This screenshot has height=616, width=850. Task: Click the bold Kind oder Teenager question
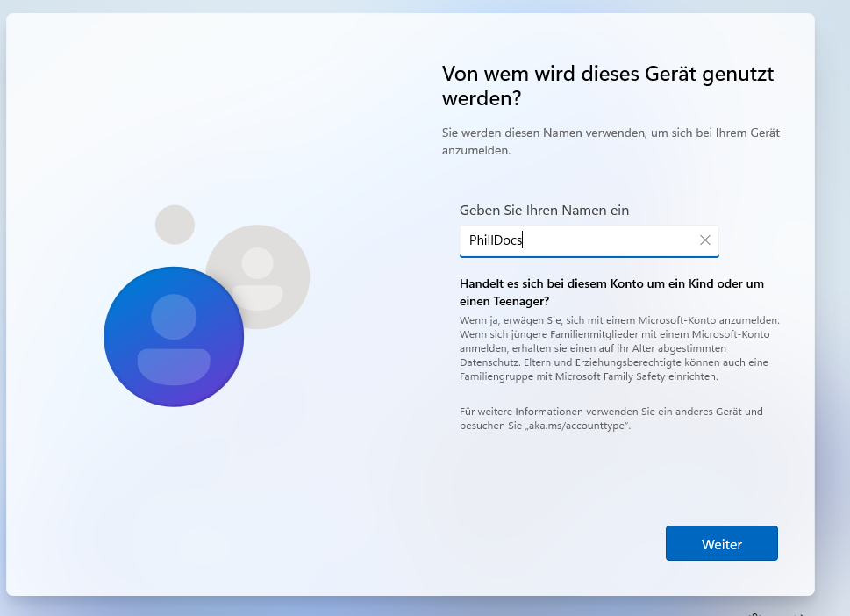coord(611,290)
